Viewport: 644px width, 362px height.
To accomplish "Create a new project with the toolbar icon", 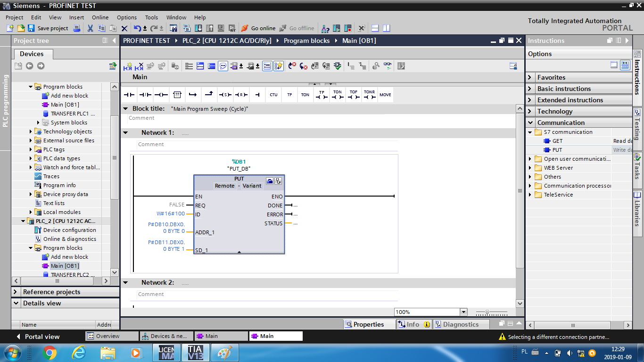I will click(10, 28).
